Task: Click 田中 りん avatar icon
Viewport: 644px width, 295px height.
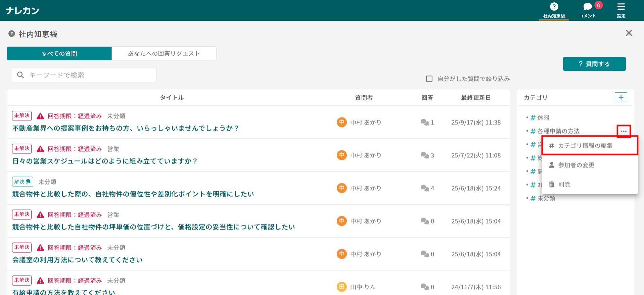Action: (x=341, y=287)
